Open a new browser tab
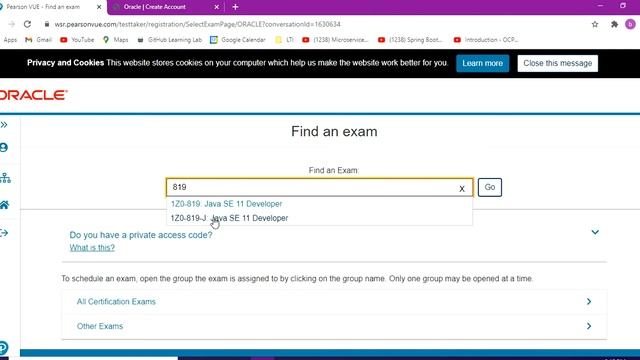640x360 pixels. 235,7
